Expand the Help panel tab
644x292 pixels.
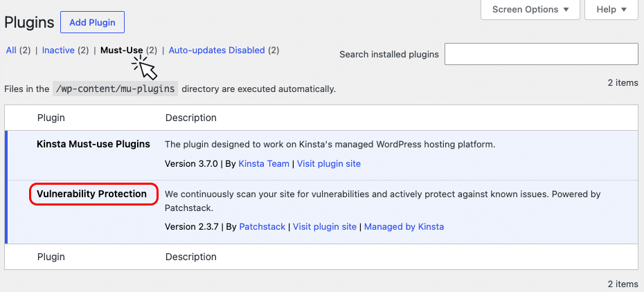(x=611, y=10)
